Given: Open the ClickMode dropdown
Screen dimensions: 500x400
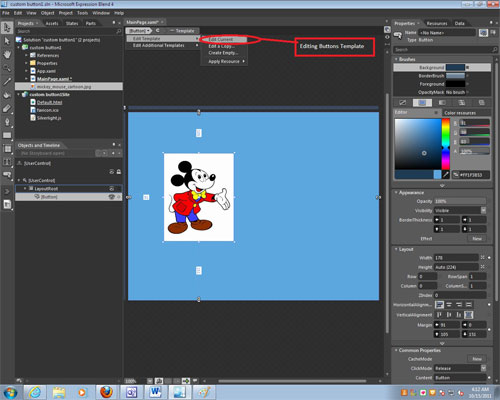Looking at the screenshot, I should click(483, 368).
